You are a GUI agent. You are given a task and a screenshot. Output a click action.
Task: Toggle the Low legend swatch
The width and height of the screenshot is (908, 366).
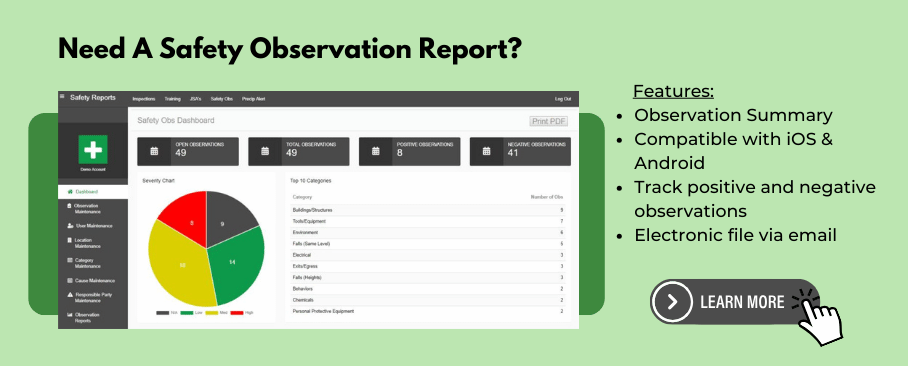[186, 313]
